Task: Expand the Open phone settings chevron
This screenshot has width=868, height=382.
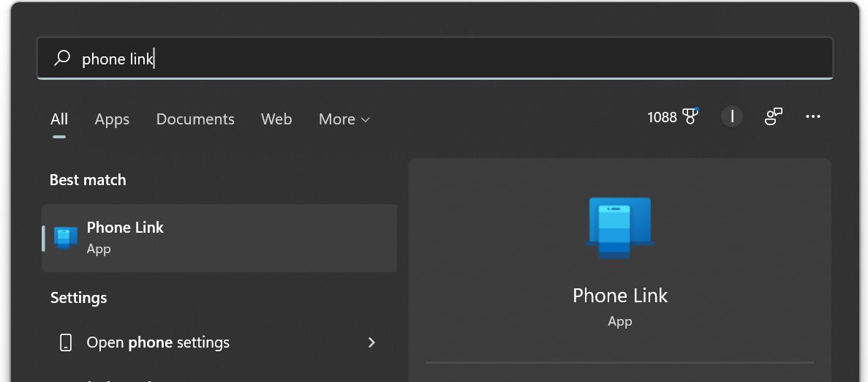Action: tap(372, 342)
